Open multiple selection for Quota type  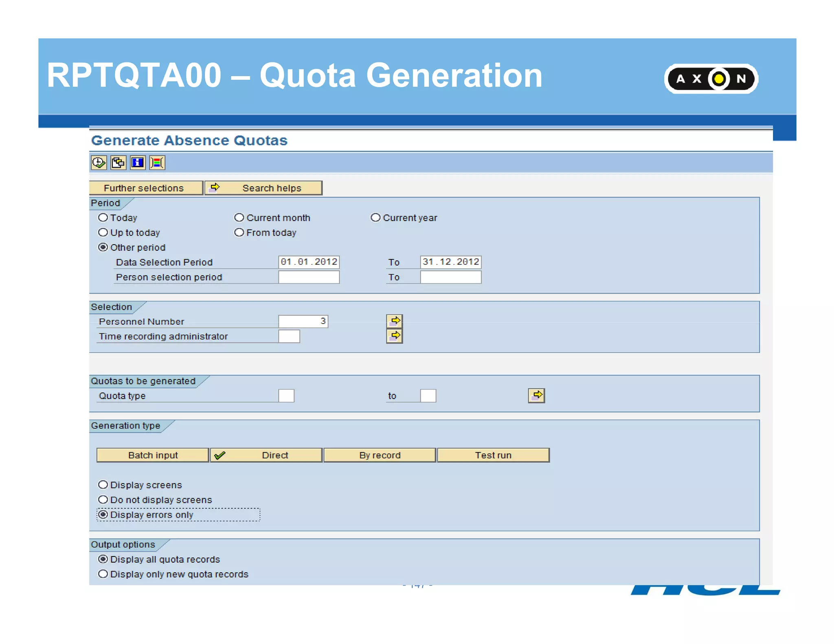coord(536,395)
